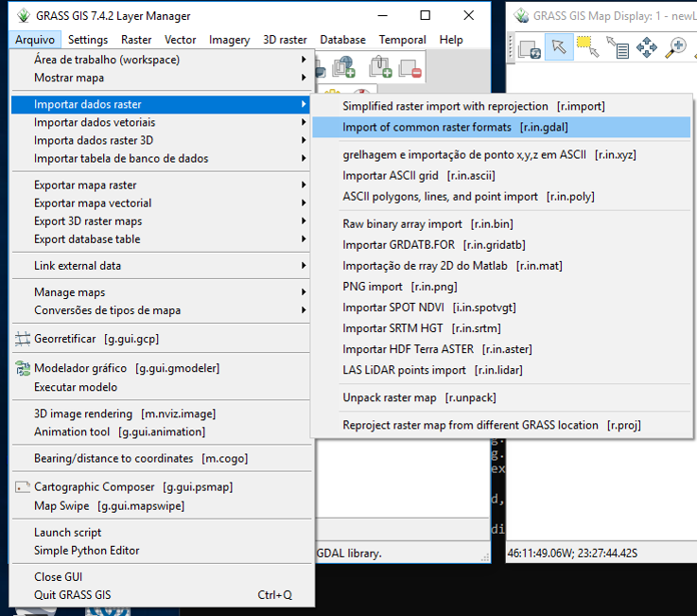
Task: Click the Zoom in magnifier icon
Action: (676, 46)
